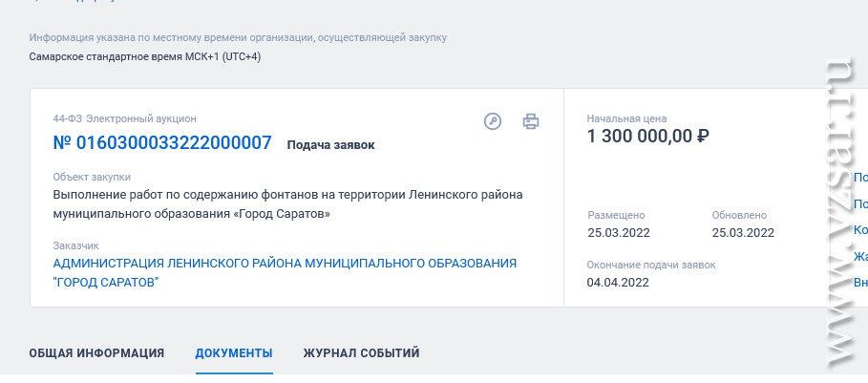This screenshot has width=868, height=383.
Task: Click the 1 300 000,00 ₽ starting price
Action: click(x=648, y=137)
